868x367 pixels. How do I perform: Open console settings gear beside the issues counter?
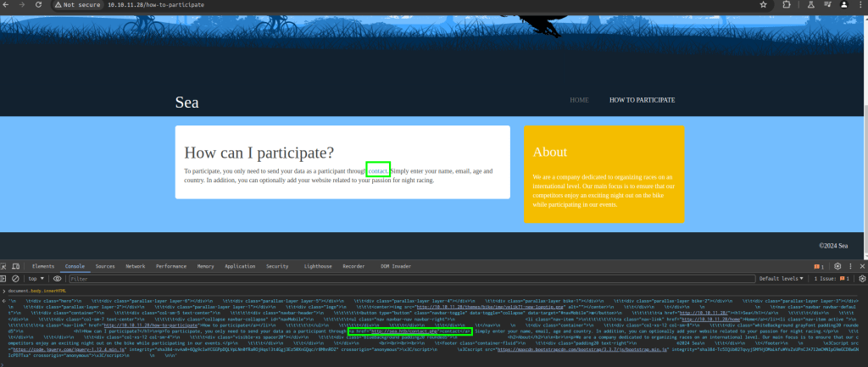(x=861, y=278)
